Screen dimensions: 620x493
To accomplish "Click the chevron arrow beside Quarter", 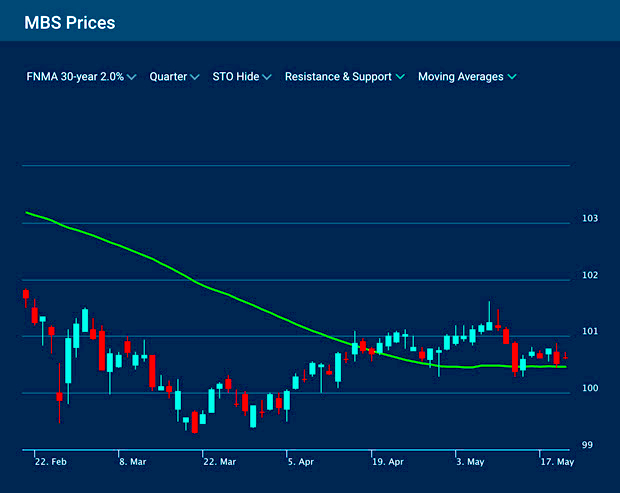I will pyautogui.click(x=194, y=77).
